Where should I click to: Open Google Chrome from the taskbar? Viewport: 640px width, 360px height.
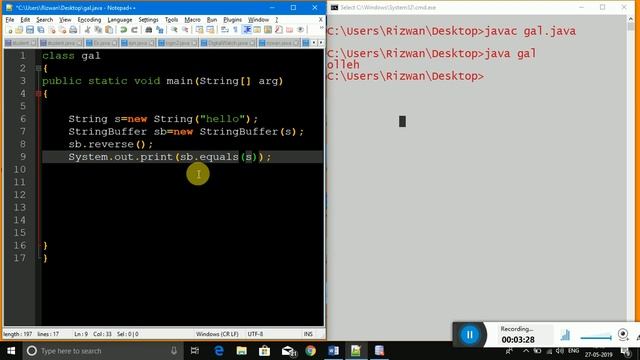pyautogui.click(x=310, y=351)
